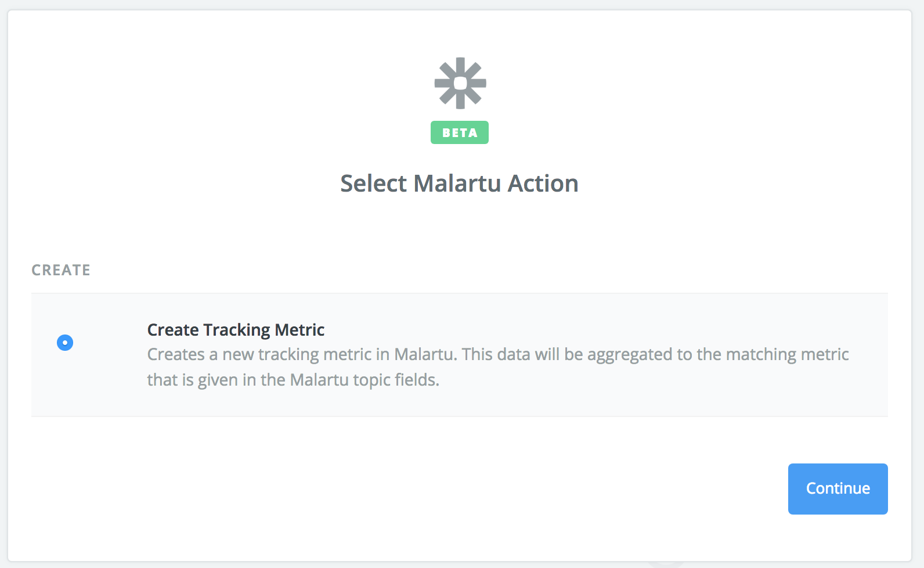Click the empty area right of the radio button
The image size is (924, 568).
[110, 343]
